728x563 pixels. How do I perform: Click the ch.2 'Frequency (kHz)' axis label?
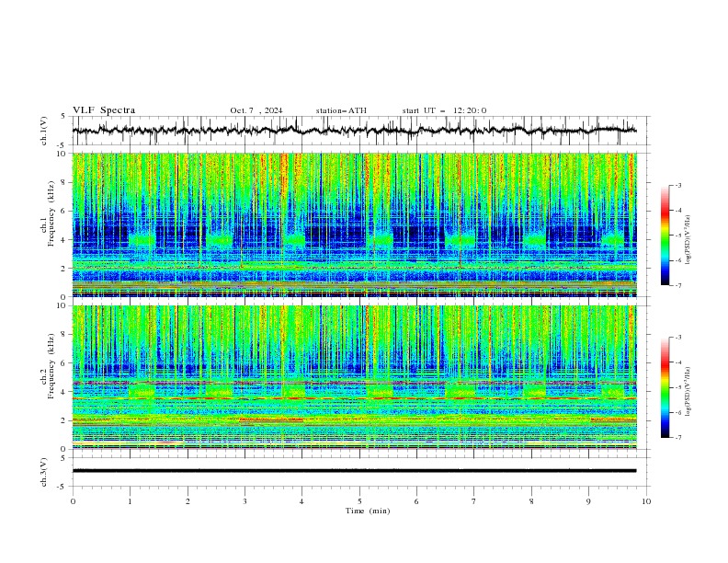click(x=51, y=365)
